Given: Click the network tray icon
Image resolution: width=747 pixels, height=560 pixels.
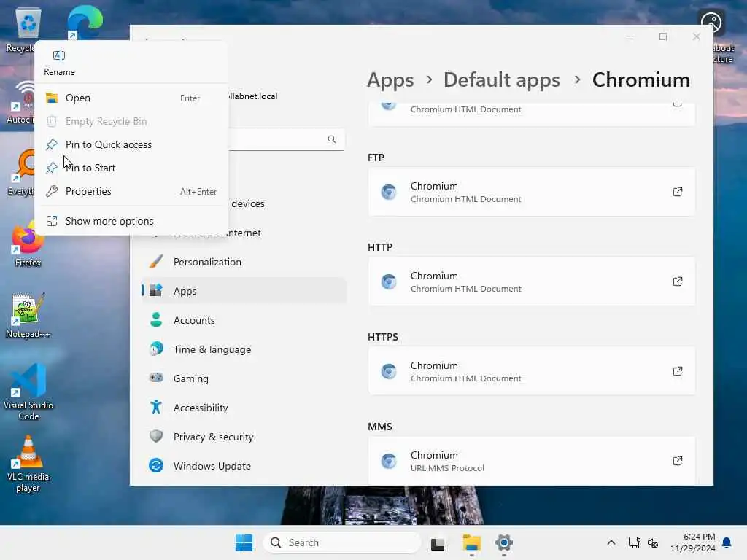Looking at the screenshot, I should 634,542.
